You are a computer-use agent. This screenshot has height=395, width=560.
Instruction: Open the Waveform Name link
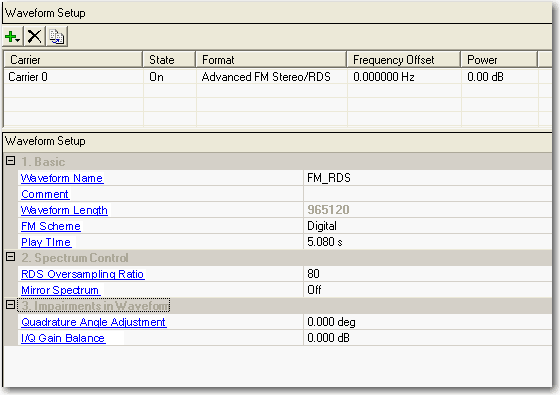(x=62, y=178)
